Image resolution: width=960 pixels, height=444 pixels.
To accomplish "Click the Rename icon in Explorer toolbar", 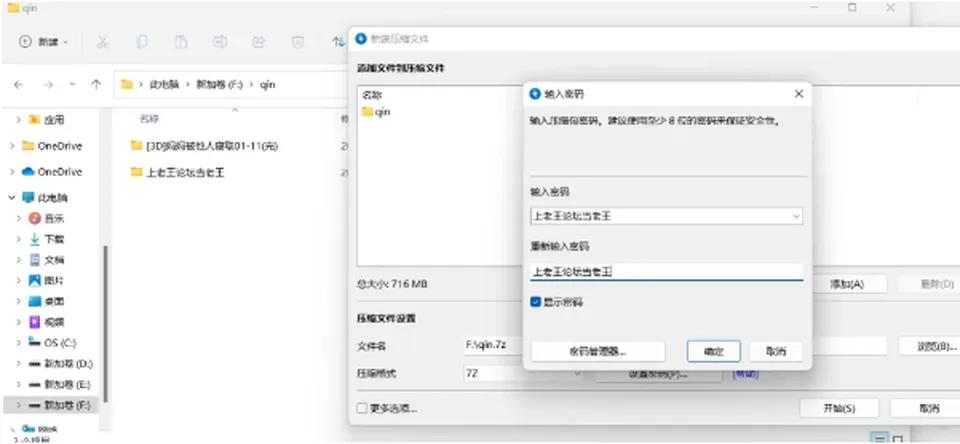I will tap(219, 42).
